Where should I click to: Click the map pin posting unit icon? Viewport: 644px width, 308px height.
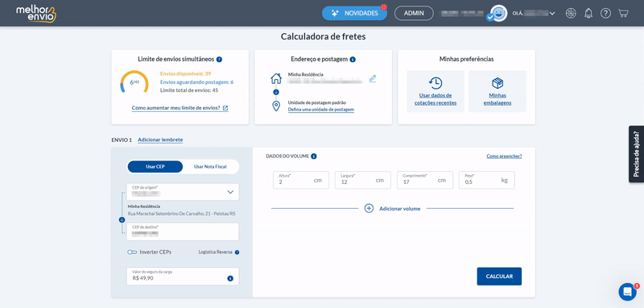coord(276,106)
